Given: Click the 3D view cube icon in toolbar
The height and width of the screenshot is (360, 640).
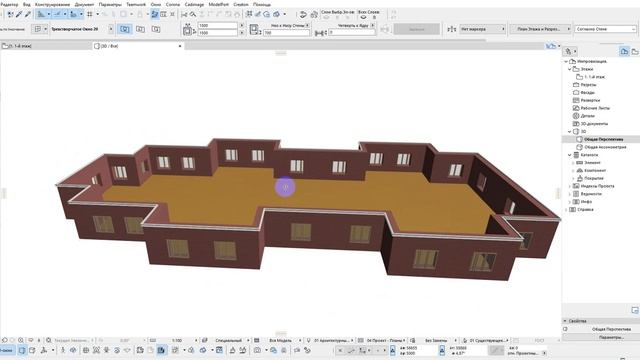Looking at the screenshot, I should tap(277, 14).
